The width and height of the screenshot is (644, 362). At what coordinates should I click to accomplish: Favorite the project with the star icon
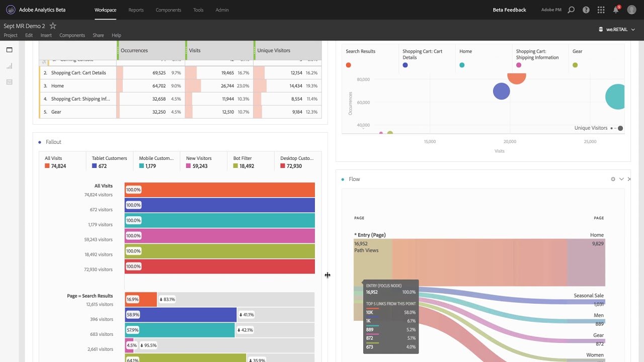coord(53,26)
